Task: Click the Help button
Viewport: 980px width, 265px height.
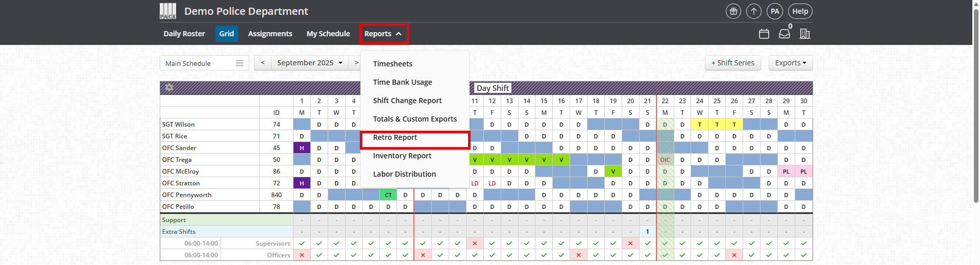Action: [800, 11]
